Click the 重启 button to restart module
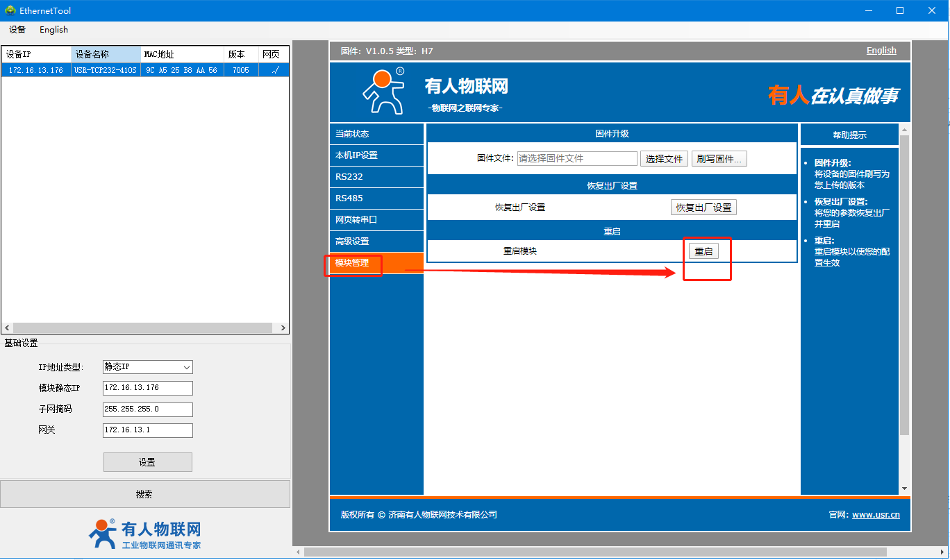Viewport: 950px width, 560px height. point(703,252)
